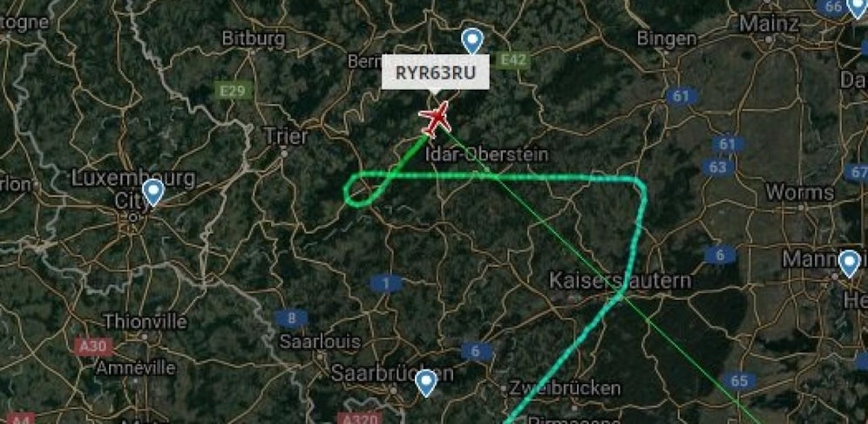This screenshot has height=424, width=868.
Task: Select the blue route 65 shield
Action: pos(739,380)
